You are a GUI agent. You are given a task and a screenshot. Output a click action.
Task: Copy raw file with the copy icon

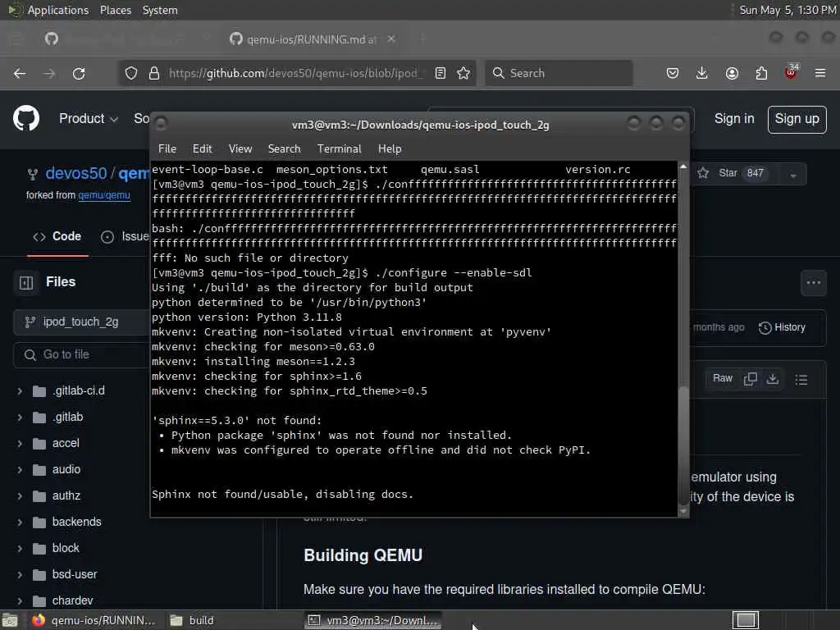(751, 379)
